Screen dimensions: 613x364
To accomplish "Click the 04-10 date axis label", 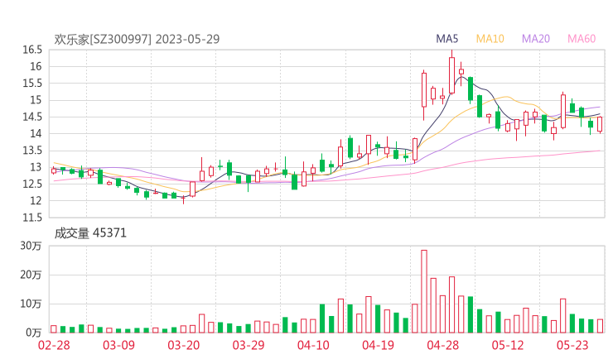I will click(313, 345).
